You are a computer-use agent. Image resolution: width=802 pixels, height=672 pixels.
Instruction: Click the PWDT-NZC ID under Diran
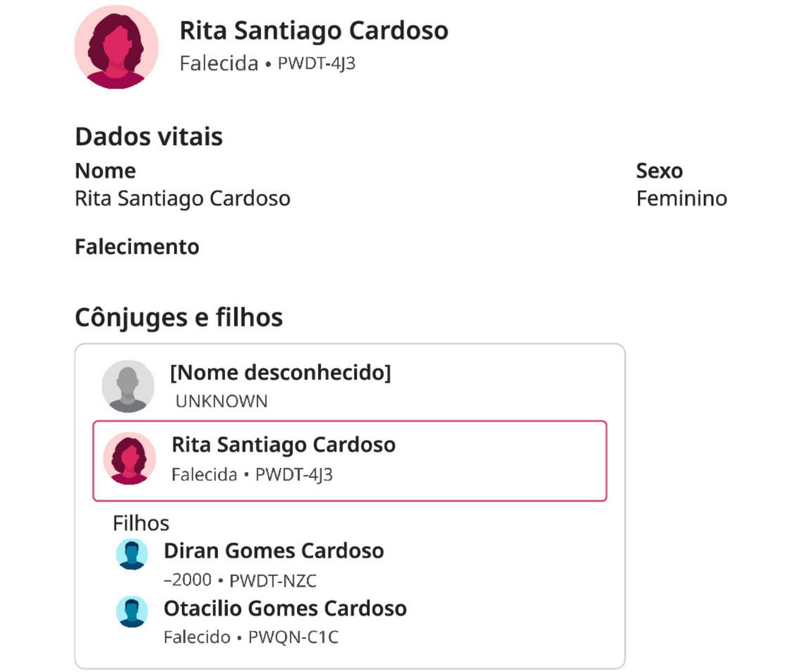coord(273,580)
